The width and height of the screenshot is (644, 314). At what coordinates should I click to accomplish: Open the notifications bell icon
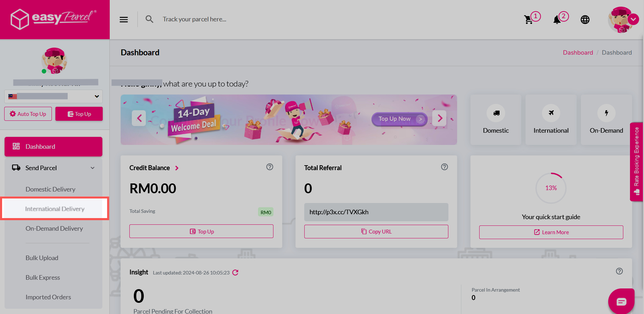[x=557, y=20]
